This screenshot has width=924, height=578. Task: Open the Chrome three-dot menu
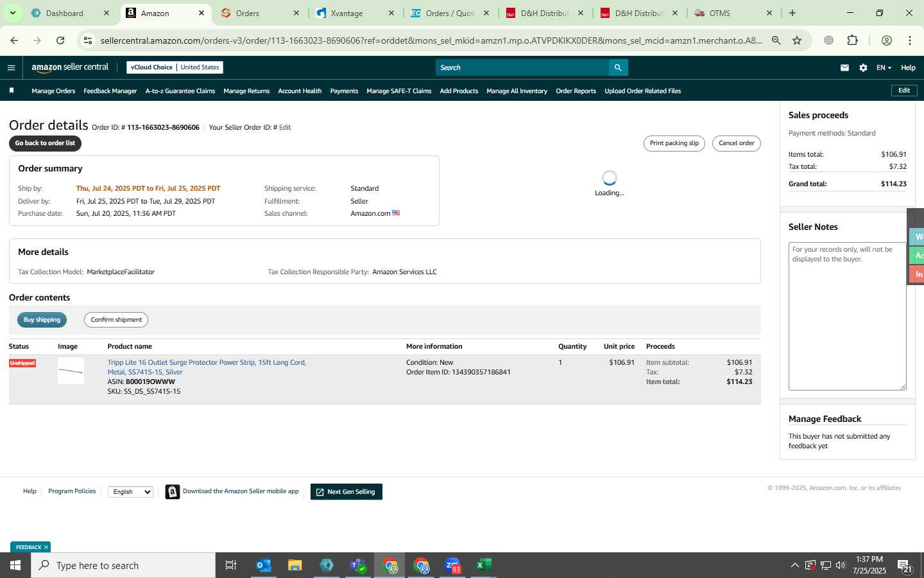(x=910, y=40)
